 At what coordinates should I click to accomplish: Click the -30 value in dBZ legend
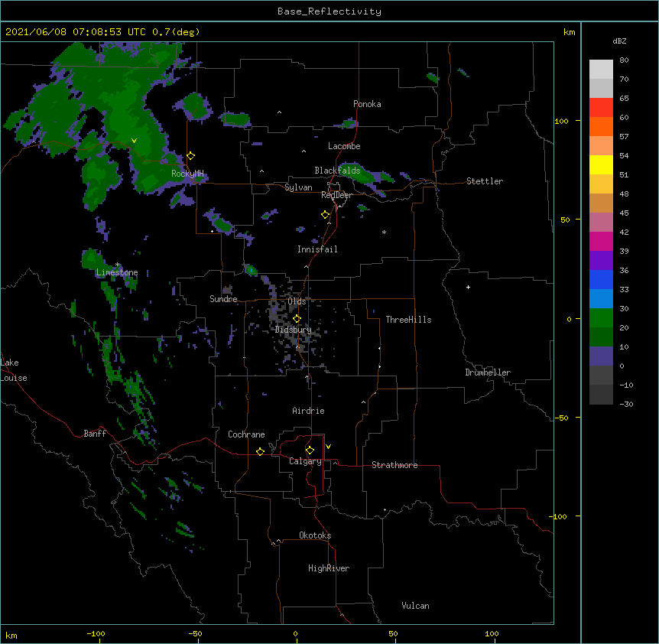pos(626,404)
